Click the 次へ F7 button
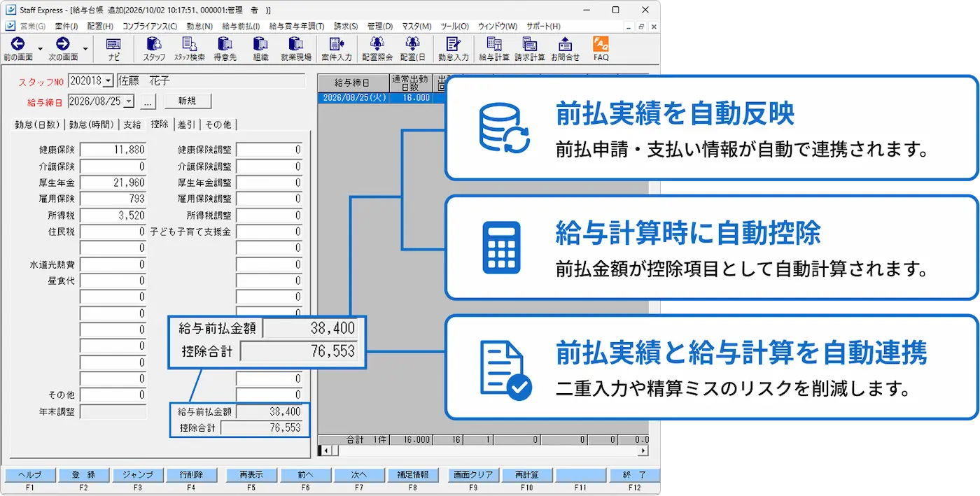The height and width of the screenshot is (496, 980). click(359, 474)
